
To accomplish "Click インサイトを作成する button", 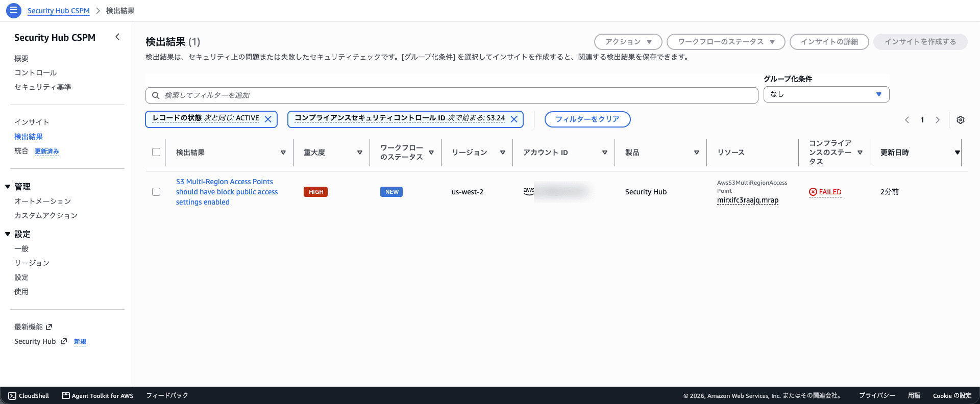I will coord(920,42).
